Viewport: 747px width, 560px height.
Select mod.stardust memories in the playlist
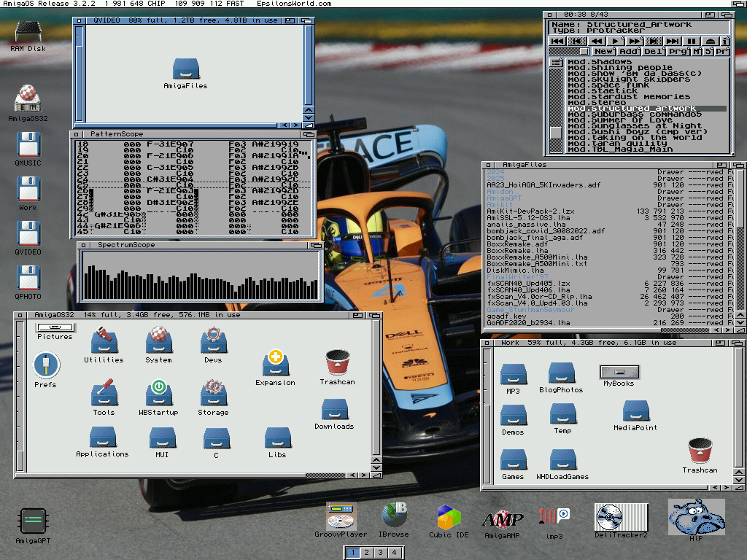tap(628, 97)
